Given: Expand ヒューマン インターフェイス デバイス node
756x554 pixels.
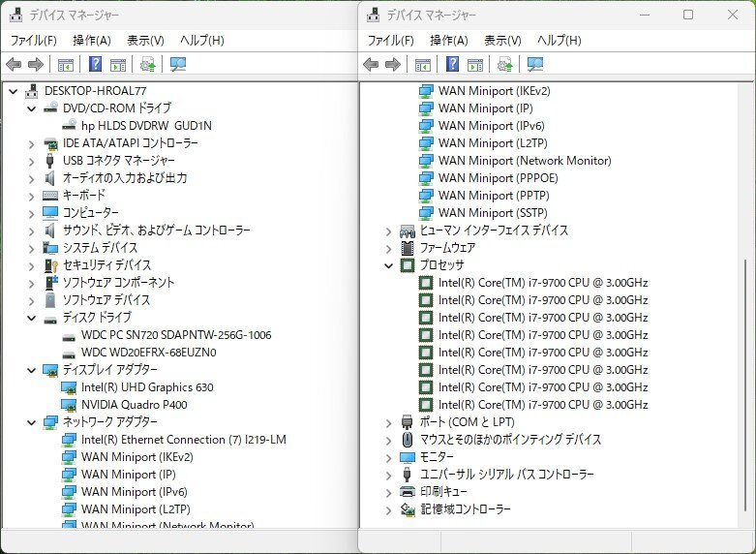Looking at the screenshot, I should click(388, 231).
